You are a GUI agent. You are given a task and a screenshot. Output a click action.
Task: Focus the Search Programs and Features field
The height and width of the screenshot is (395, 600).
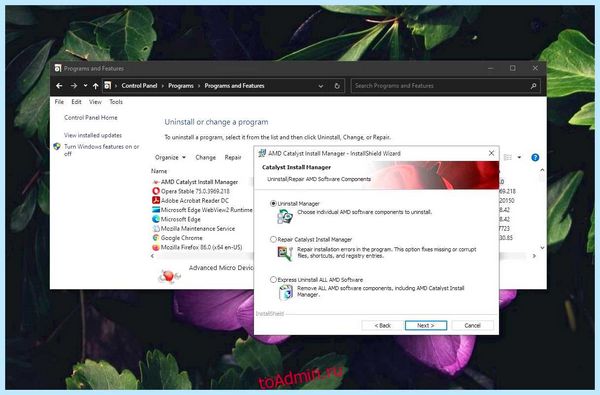point(445,86)
